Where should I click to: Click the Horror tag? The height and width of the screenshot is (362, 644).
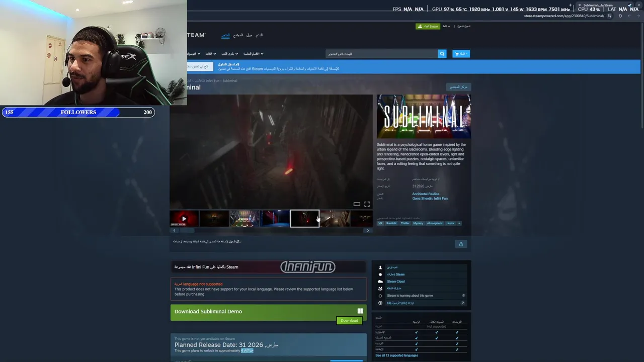point(450,223)
